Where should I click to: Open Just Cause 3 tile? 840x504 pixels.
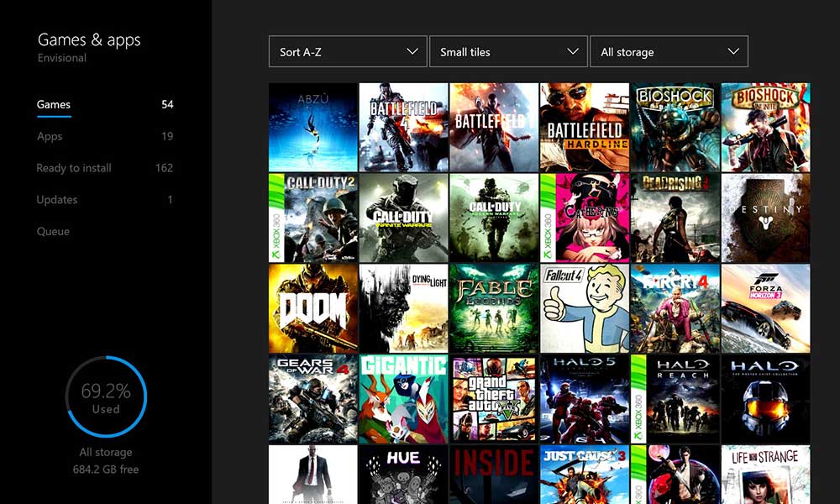(x=585, y=475)
